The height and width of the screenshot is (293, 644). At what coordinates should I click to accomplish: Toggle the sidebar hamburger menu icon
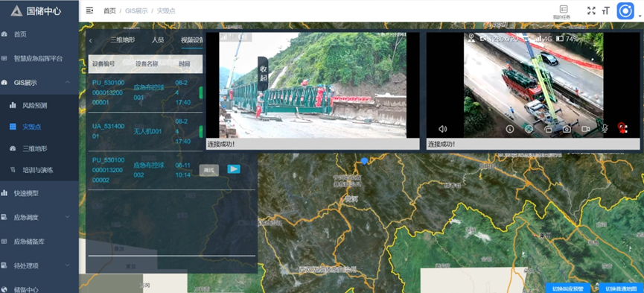[x=89, y=10]
